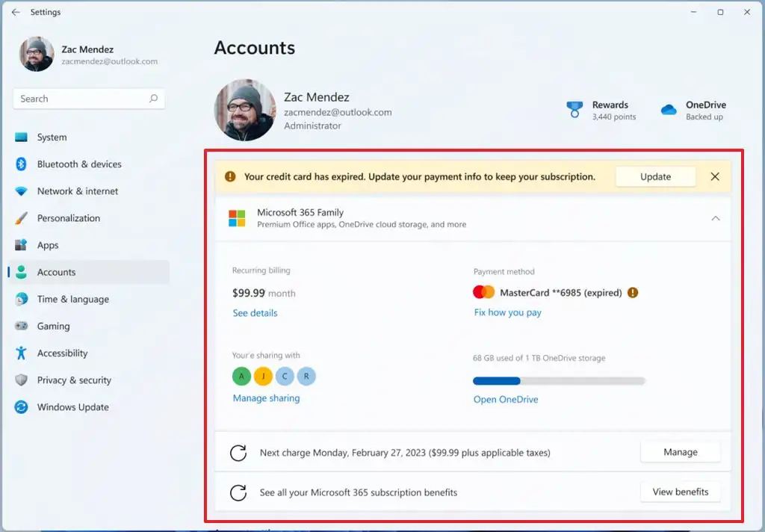
Task: Go to Windows Update settings
Action: click(72, 407)
